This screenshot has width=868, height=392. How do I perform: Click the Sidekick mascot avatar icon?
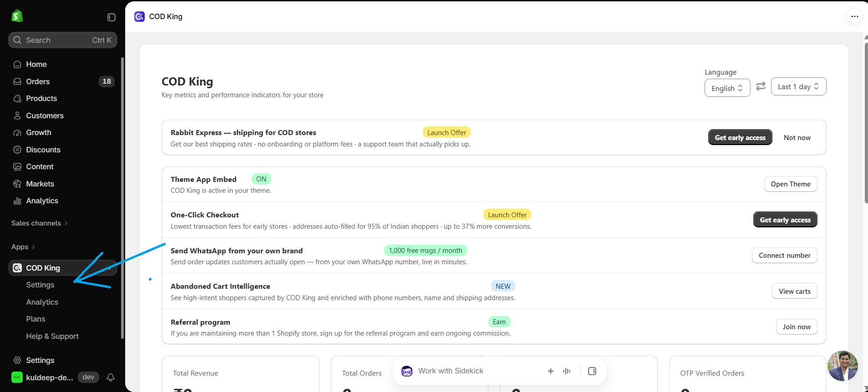pos(407,371)
